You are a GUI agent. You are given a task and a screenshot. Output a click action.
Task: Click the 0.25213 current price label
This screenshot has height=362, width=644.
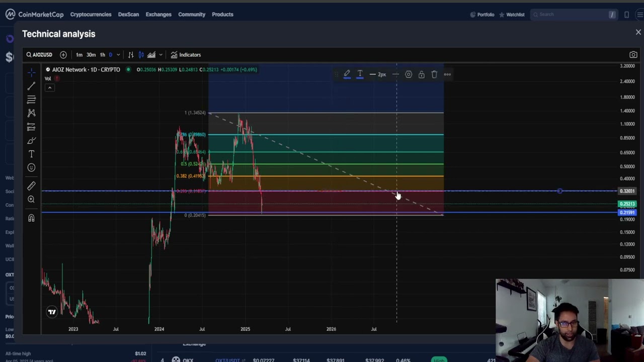(627, 204)
